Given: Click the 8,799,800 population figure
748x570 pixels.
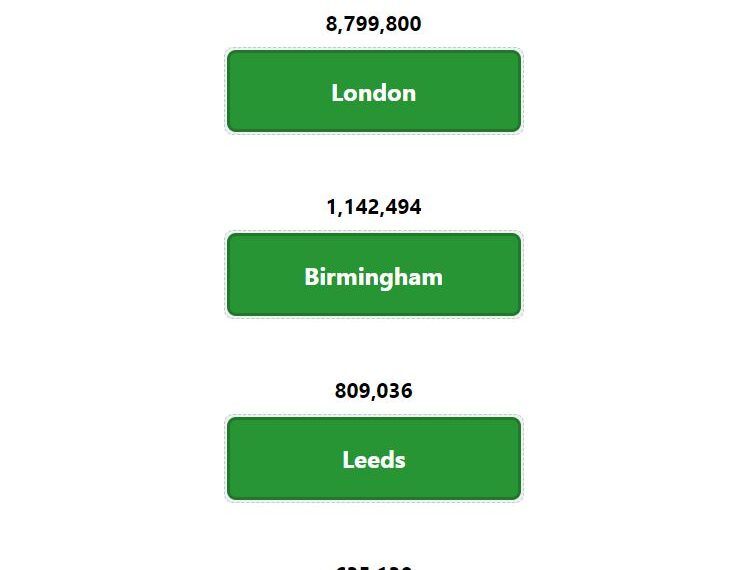Looking at the screenshot, I should point(374,24).
